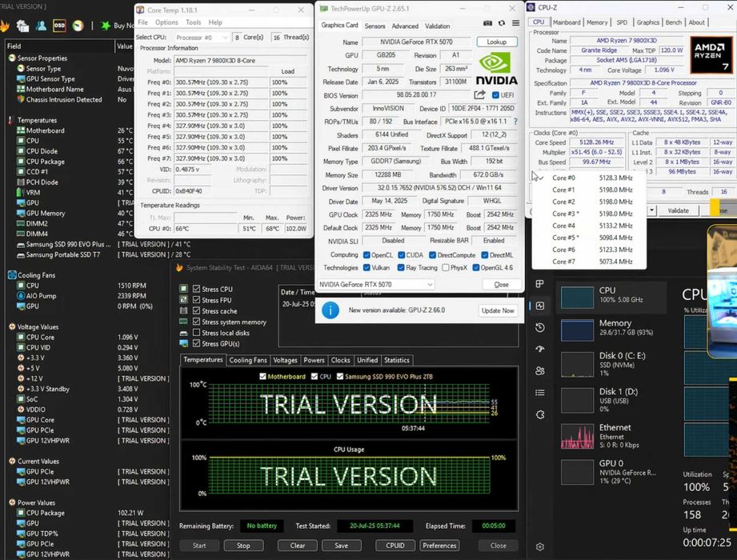737x560 pixels.
Task: Select the Memory performance thumbnail in Task Manager
Action: [577, 330]
